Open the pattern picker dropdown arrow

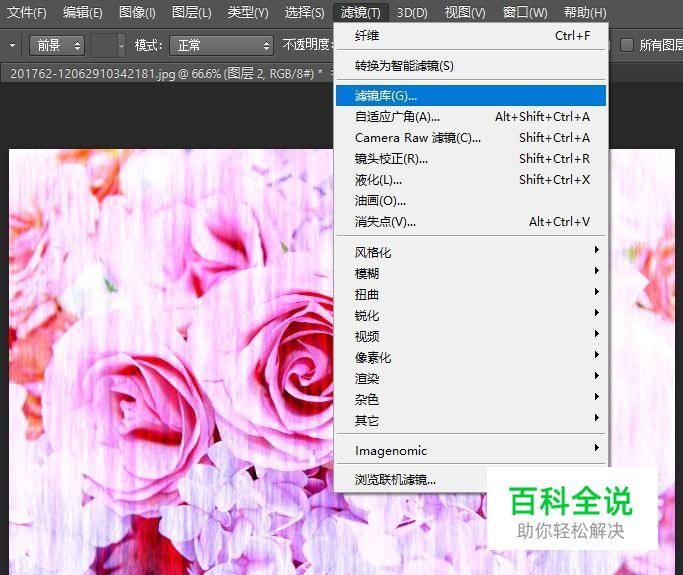[x=122, y=45]
